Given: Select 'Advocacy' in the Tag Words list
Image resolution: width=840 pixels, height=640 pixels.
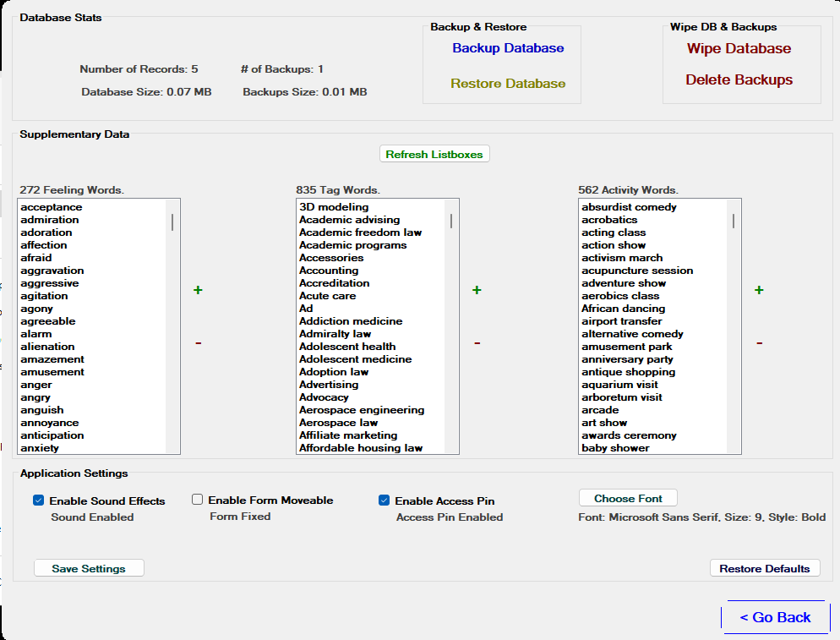Looking at the screenshot, I should (371, 397).
